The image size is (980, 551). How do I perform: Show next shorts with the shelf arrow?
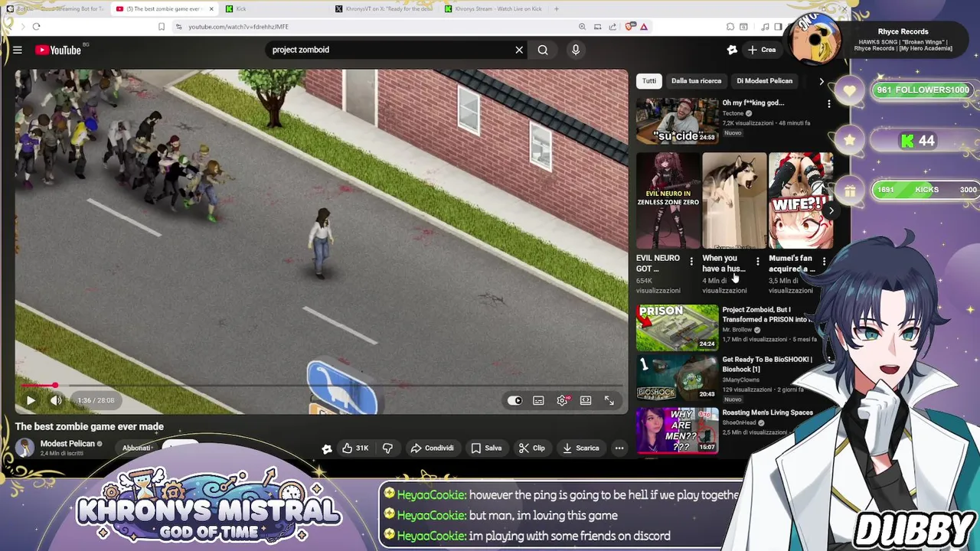coord(831,210)
